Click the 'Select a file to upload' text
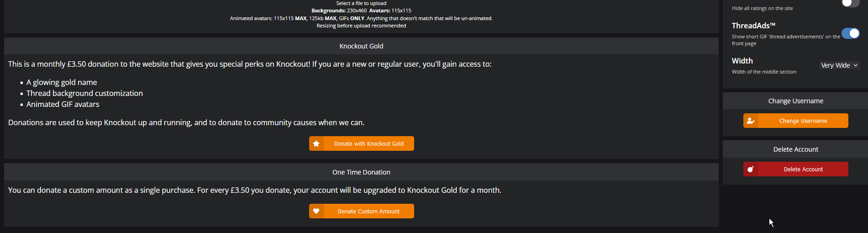 tap(361, 3)
